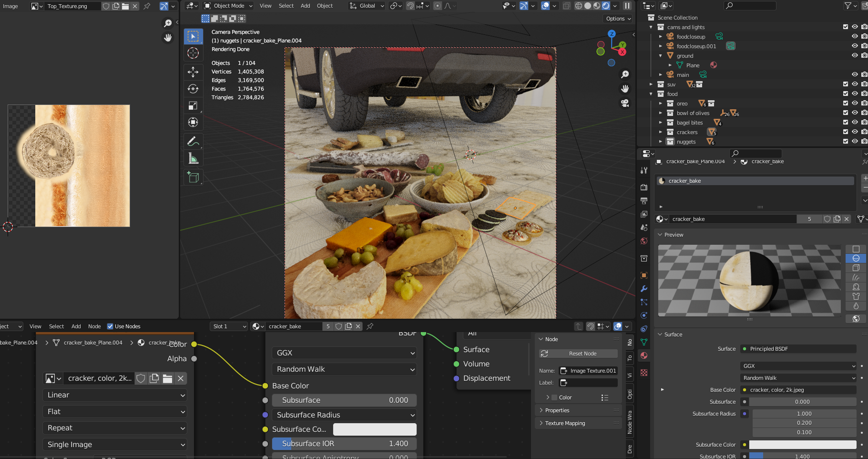Select the Cursor tool in viewport toolbar
This screenshot has height=459, width=868.
[x=193, y=53]
